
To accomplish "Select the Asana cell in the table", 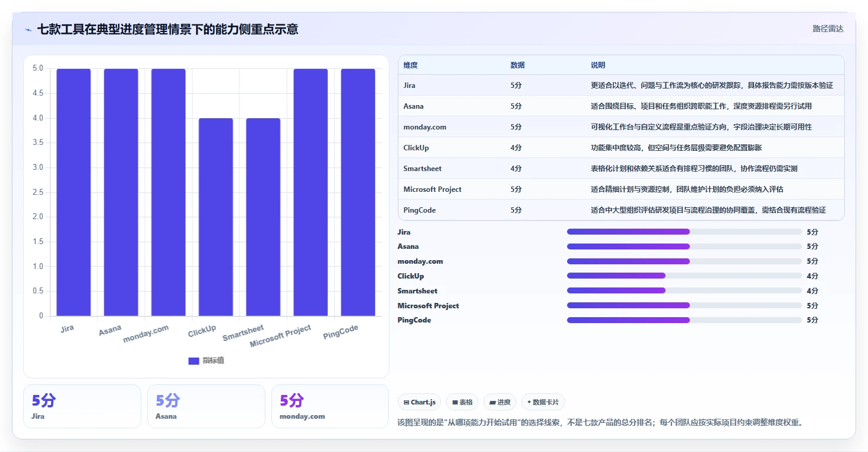I will click(x=413, y=106).
